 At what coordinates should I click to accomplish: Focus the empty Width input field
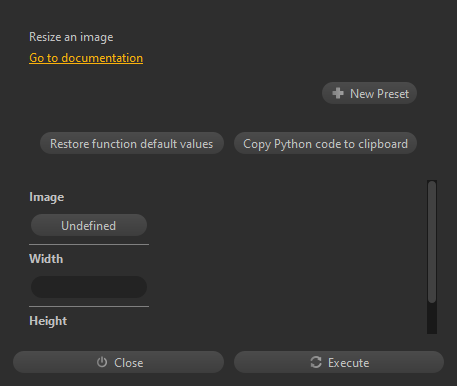(x=89, y=287)
